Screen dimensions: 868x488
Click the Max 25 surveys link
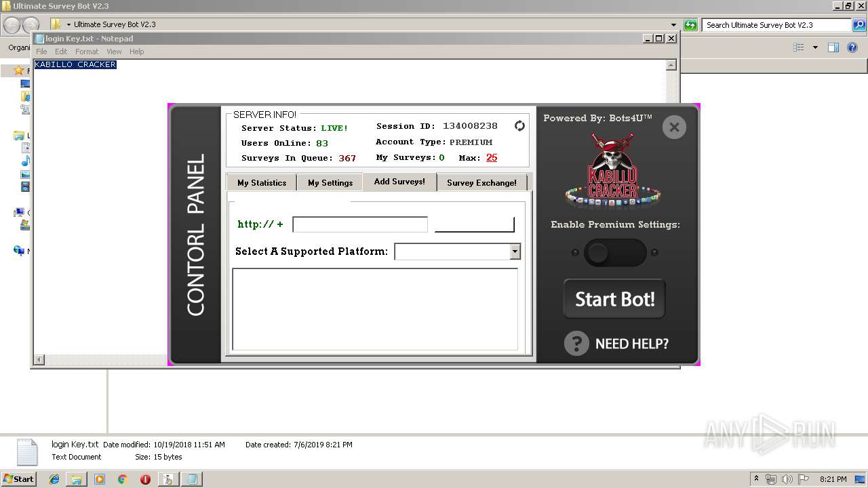click(x=492, y=157)
